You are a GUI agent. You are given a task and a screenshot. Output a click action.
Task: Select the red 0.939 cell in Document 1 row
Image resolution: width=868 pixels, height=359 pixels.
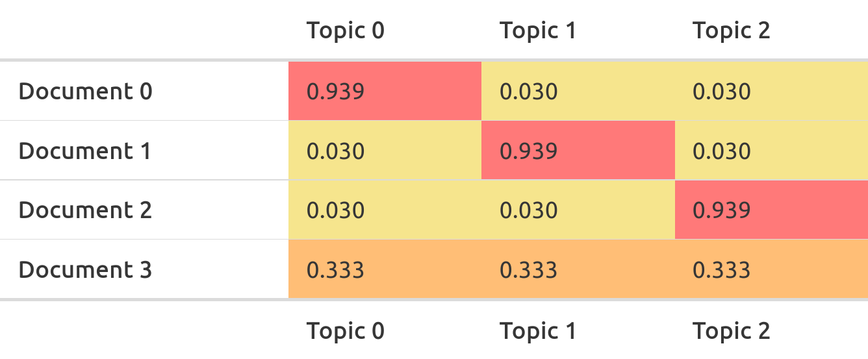pos(578,151)
